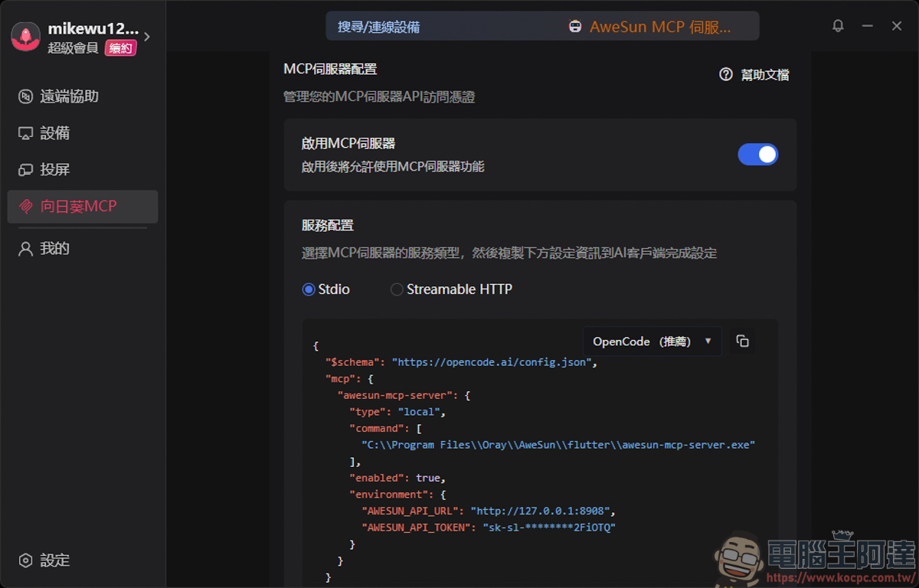Open 投屏 in the sidebar
This screenshot has height=588, width=919.
(83, 169)
